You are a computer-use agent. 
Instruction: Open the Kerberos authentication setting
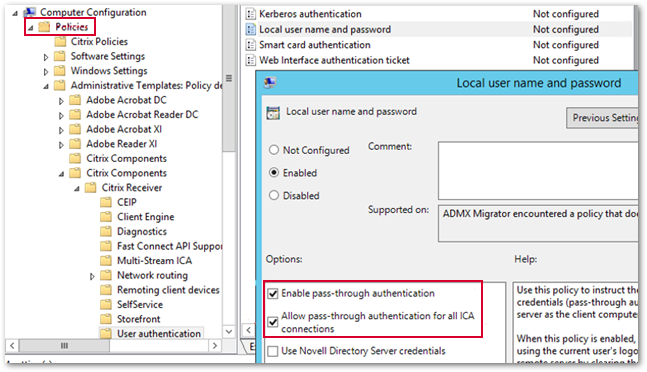click(x=310, y=14)
